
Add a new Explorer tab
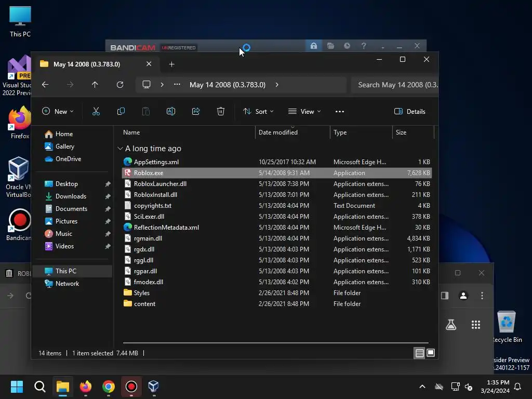[x=171, y=64]
